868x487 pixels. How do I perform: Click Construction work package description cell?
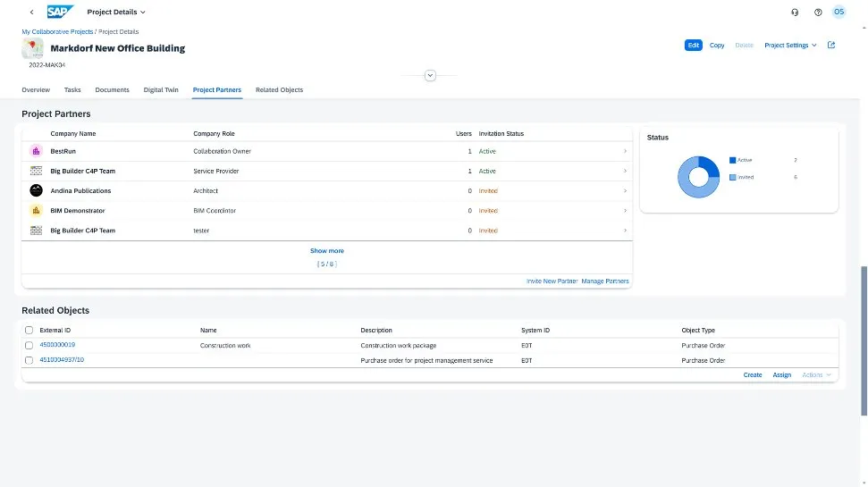pyautogui.click(x=398, y=345)
